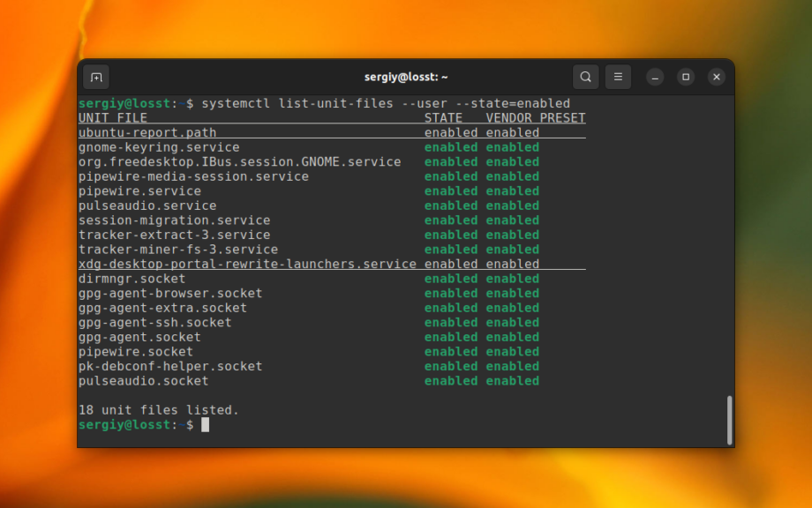
Task: Select gnome-keyring.service line
Action: tap(309, 147)
